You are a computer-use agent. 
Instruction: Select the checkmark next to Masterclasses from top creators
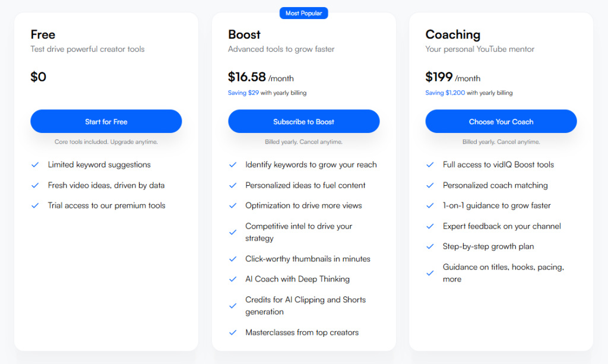click(x=233, y=333)
